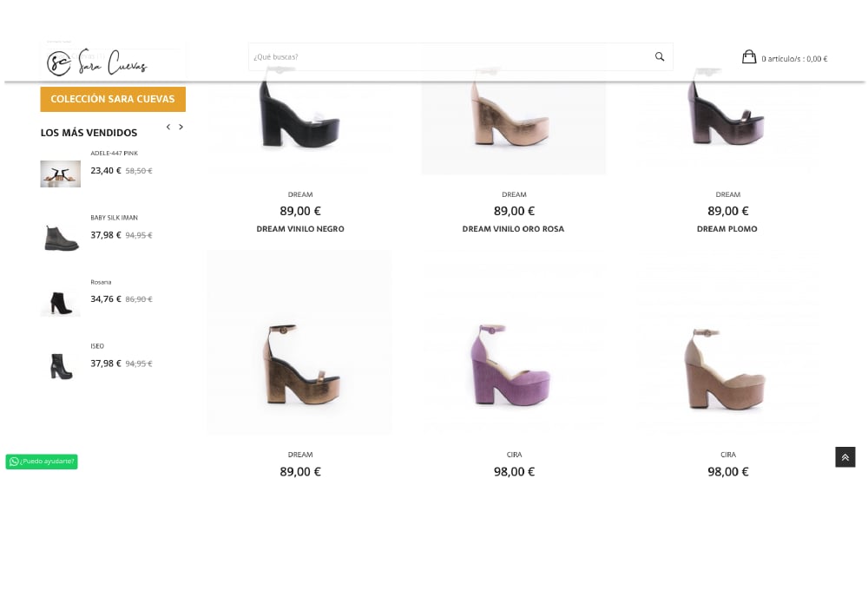
Task: Open the Dream Plomo product link
Action: pos(727,229)
